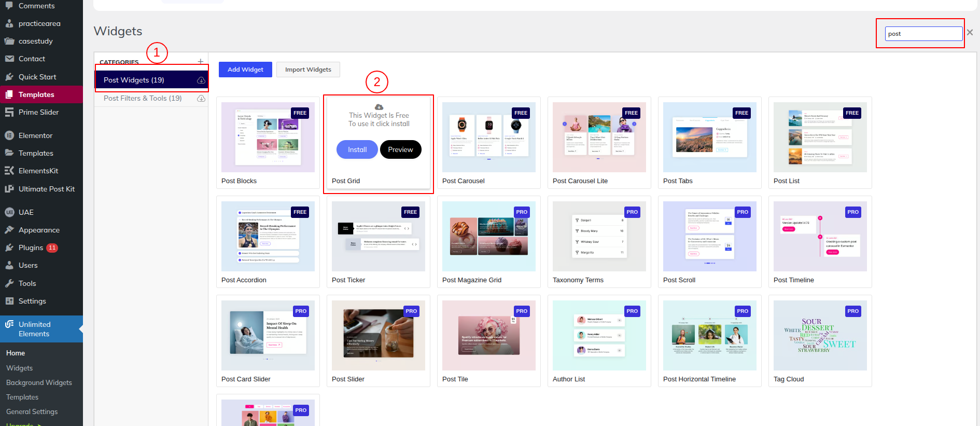The height and width of the screenshot is (426, 980).
Task: Click the UAE logo icon
Action: (x=9, y=212)
